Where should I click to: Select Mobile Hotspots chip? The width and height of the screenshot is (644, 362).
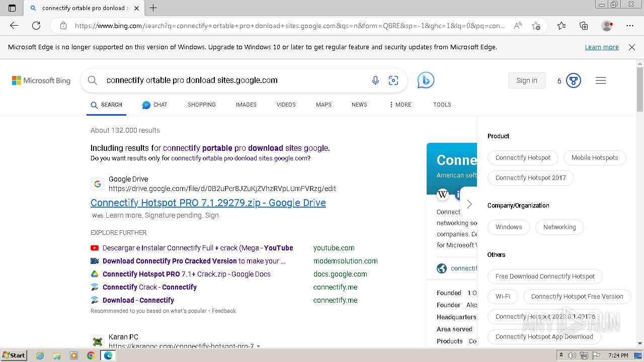(x=595, y=158)
